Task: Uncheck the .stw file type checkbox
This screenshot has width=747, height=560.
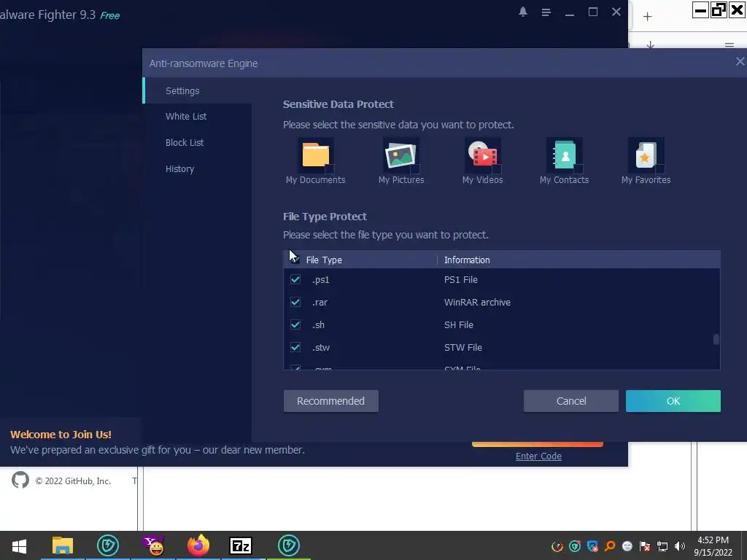Action: [x=295, y=347]
